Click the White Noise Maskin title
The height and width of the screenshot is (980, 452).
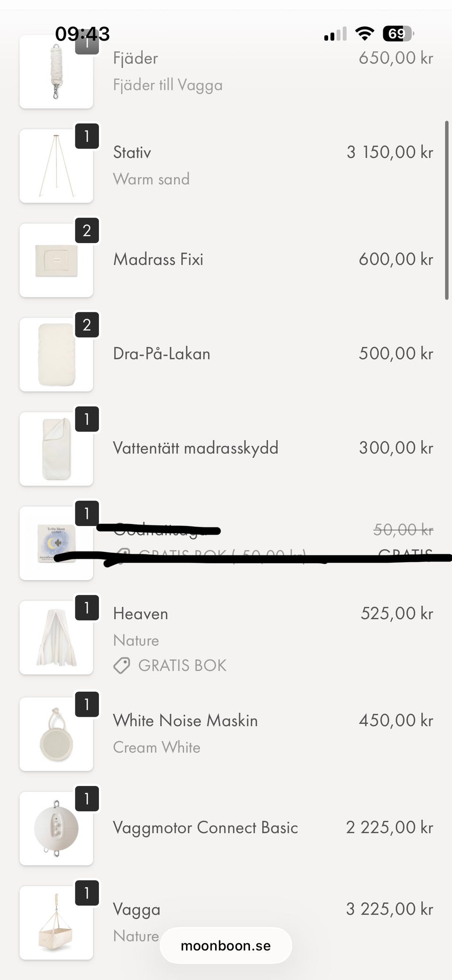pos(185,721)
